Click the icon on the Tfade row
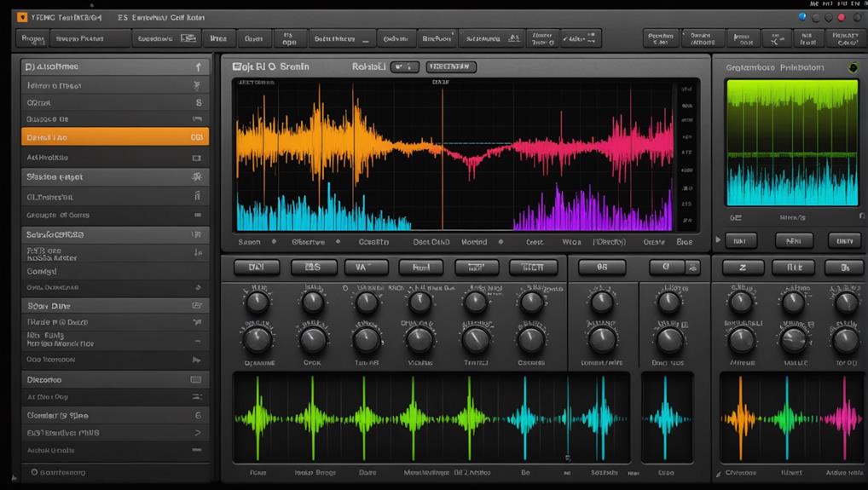Image resolution: width=868 pixels, height=490 pixels. point(196,321)
